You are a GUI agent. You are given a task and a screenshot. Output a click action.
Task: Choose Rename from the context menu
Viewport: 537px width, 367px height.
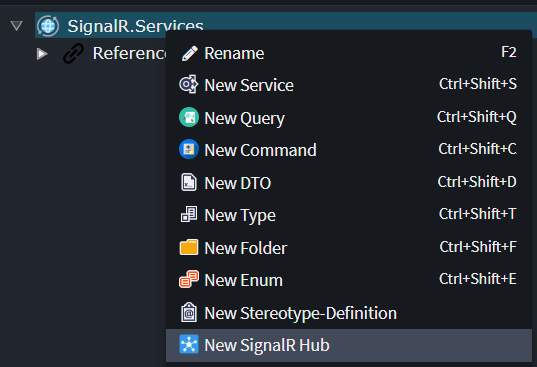click(x=349, y=53)
